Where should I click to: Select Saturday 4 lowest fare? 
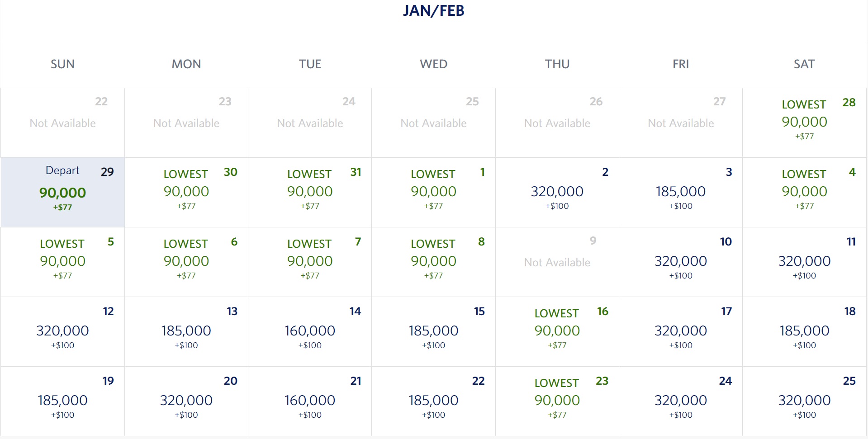point(804,192)
